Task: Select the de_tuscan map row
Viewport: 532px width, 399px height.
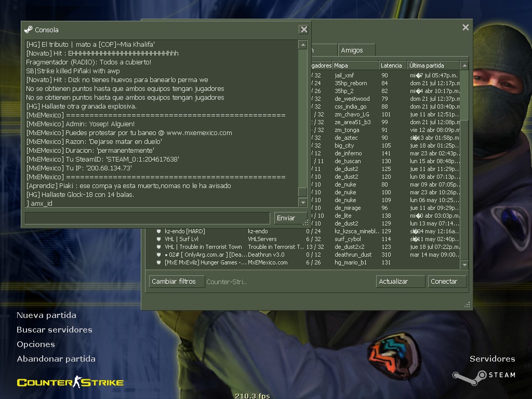Action: click(385, 161)
